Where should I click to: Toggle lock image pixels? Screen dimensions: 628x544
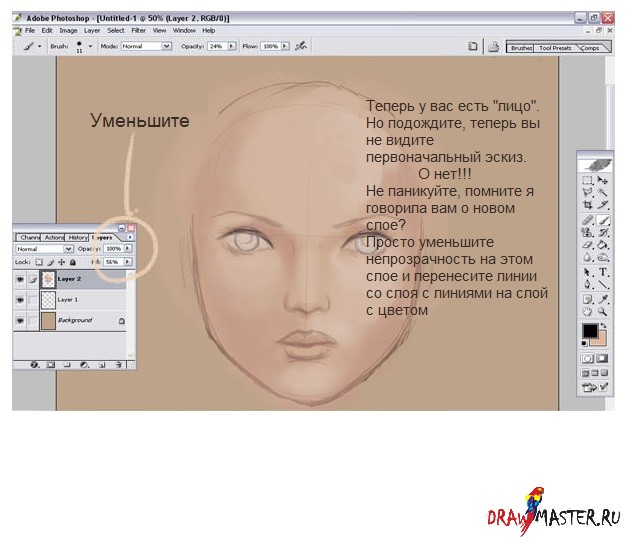click(x=50, y=262)
